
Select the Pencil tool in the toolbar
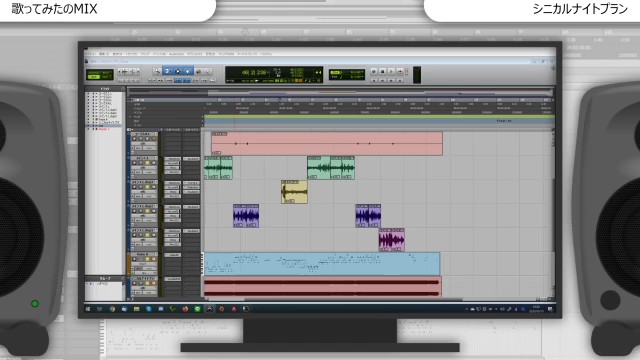tap(208, 71)
